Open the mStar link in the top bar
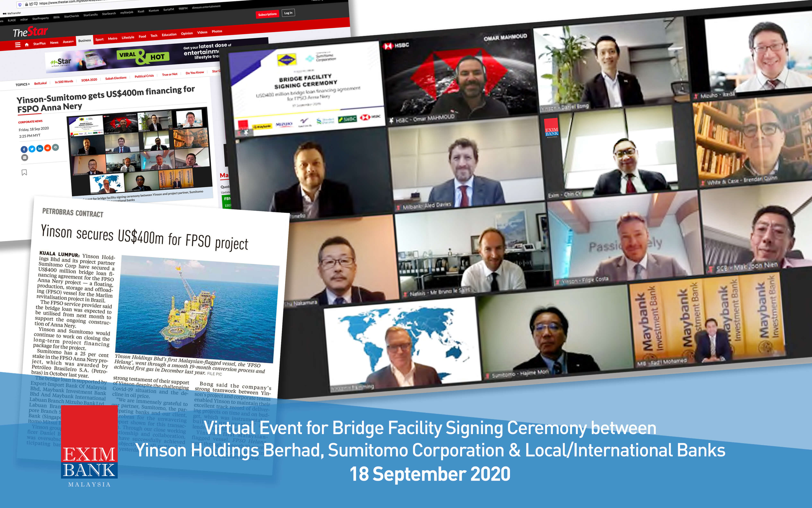 [24, 19]
